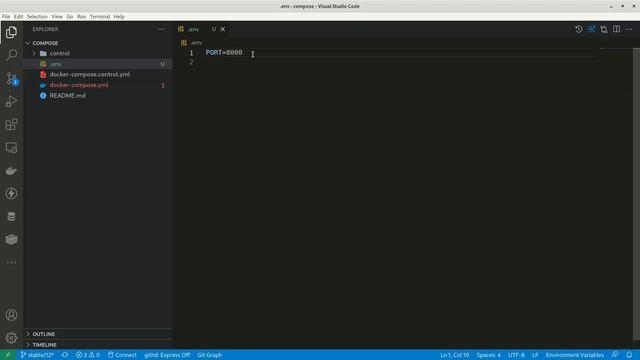Open the Go menu
This screenshot has width=640, height=360.
pyautogui.click(x=70, y=17)
